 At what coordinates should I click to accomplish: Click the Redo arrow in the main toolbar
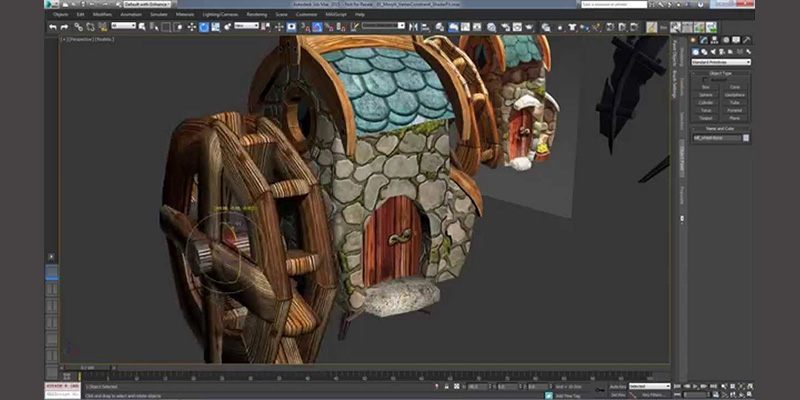[64, 27]
